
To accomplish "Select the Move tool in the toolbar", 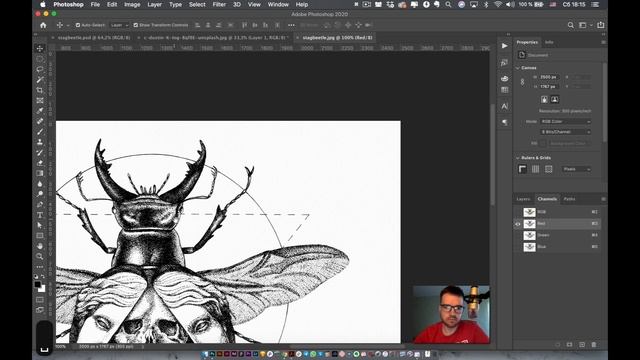I will [40, 49].
